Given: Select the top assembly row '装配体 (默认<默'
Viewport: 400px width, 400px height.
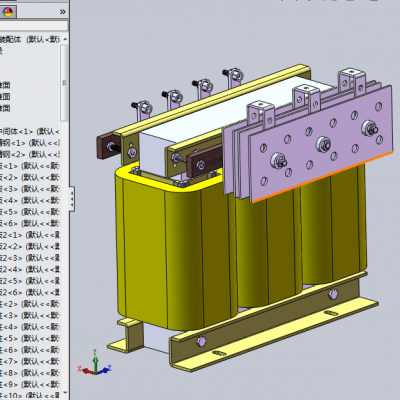Looking at the screenshot, I should (30, 39).
